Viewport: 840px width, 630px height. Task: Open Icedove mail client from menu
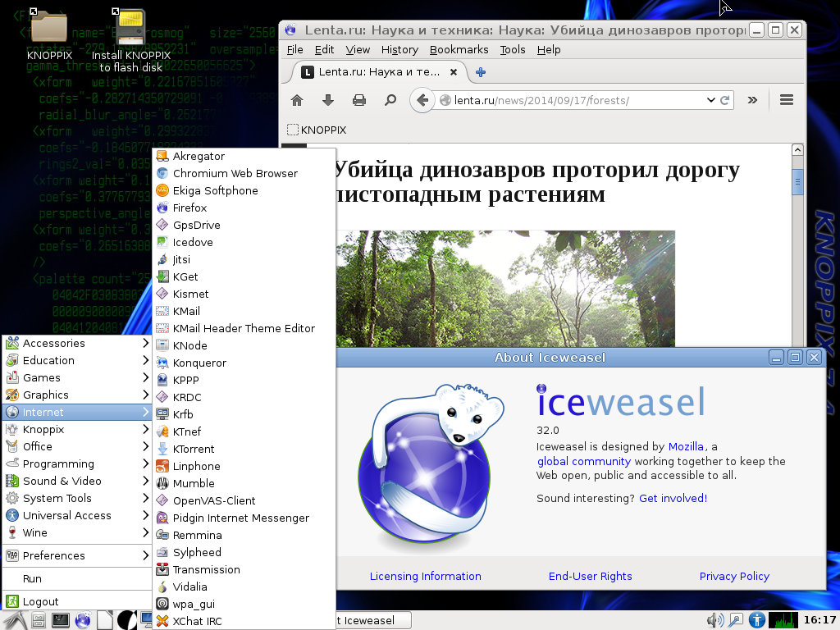tap(244, 242)
